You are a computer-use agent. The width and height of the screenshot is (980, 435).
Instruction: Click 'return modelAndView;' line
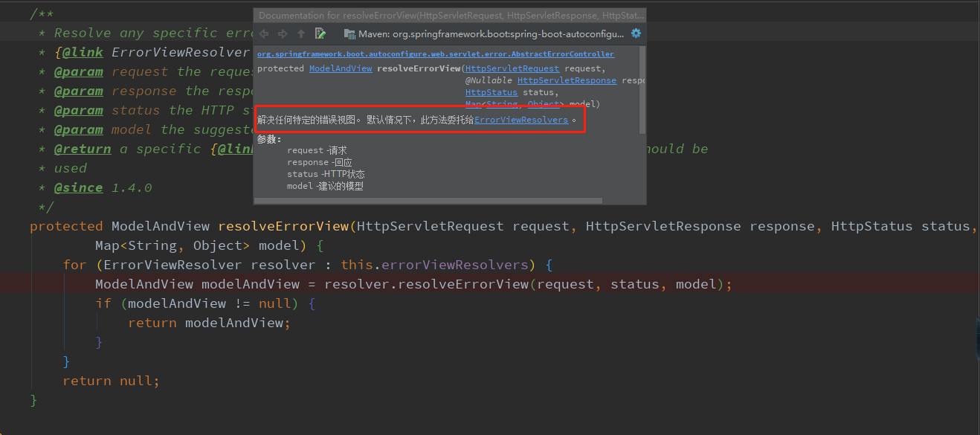tap(209, 323)
